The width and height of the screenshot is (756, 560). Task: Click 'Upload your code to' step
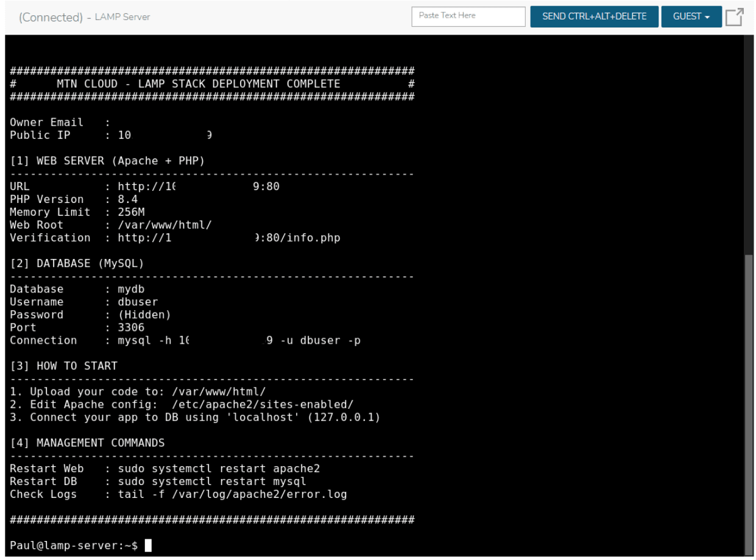click(x=138, y=391)
